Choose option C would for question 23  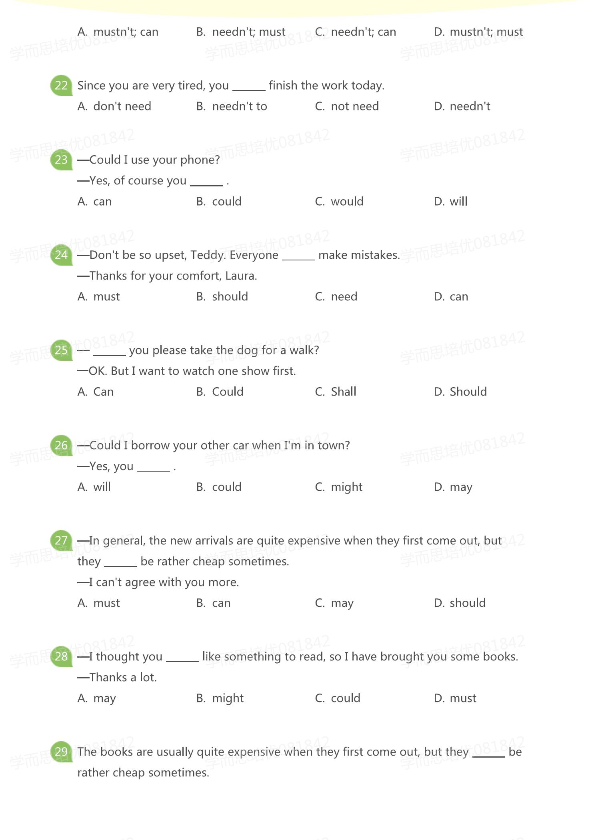point(339,202)
